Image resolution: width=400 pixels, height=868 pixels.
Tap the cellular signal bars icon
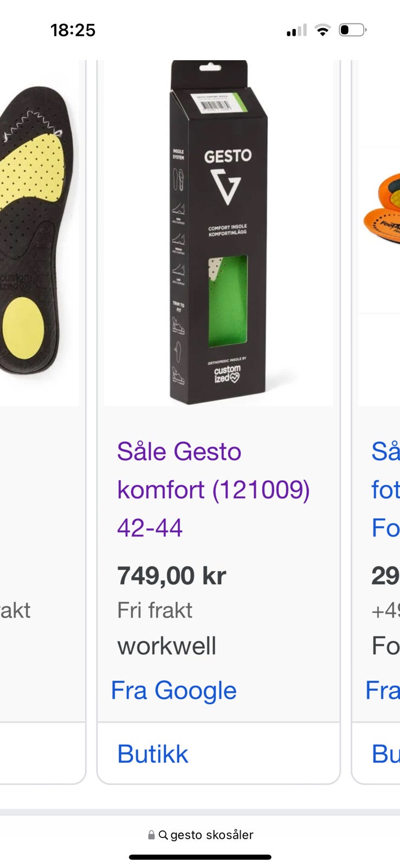(296, 30)
